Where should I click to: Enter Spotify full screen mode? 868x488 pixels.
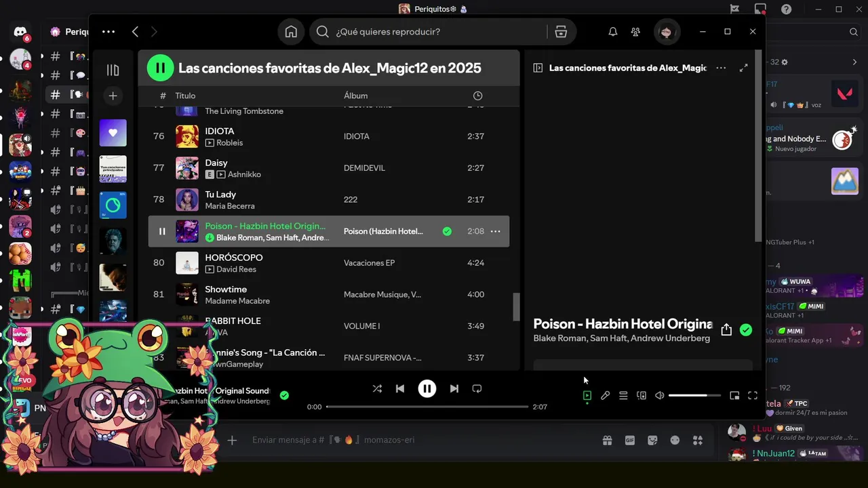point(753,395)
